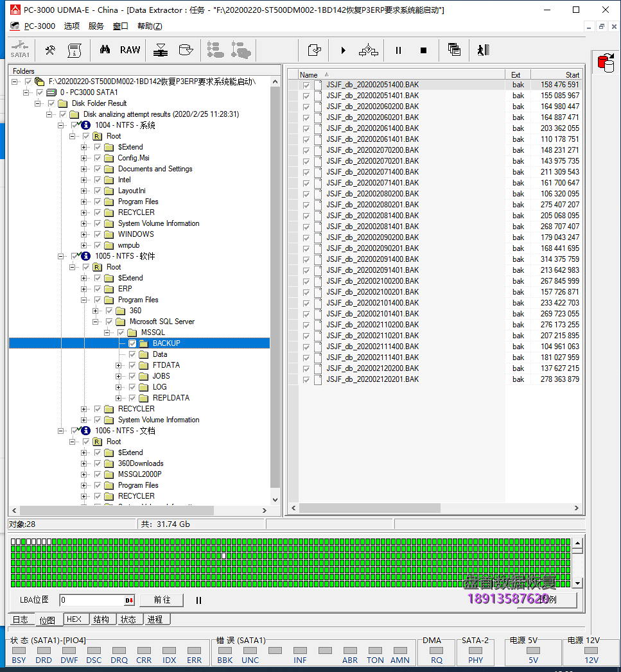Open the 服务 menu

tap(96, 26)
